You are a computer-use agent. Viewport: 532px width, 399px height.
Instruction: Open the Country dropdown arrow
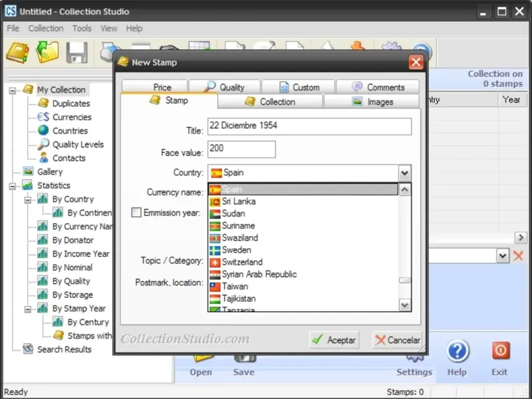click(404, 173)
